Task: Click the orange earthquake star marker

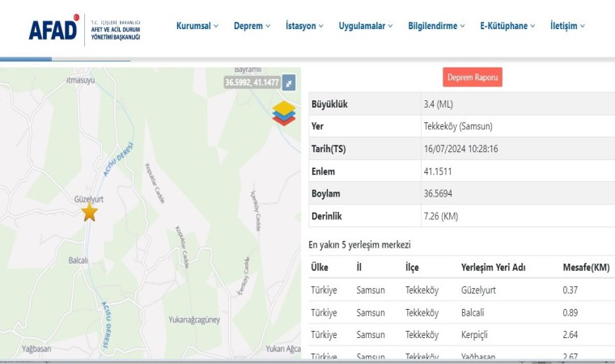Action: [x=89, y=213]
